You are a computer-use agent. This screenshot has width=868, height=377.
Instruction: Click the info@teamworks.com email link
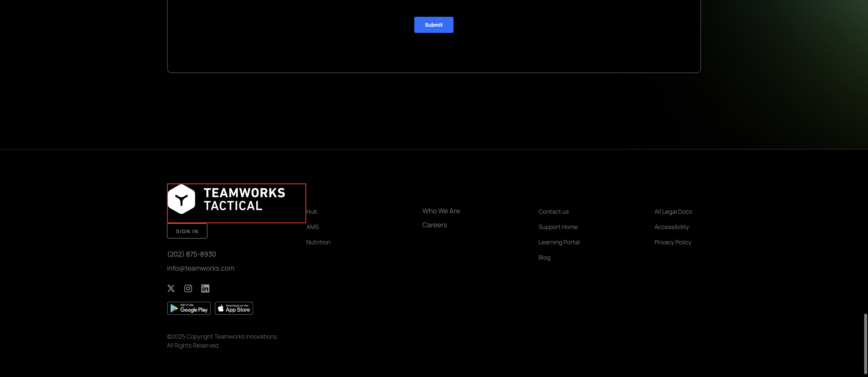pos(200,268)
